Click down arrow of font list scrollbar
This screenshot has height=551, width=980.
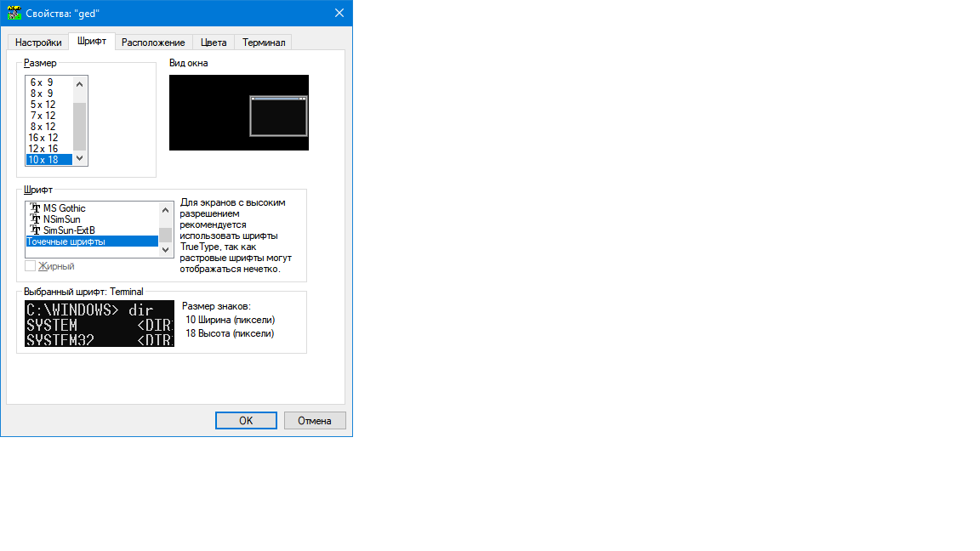[x=166, y=250]
